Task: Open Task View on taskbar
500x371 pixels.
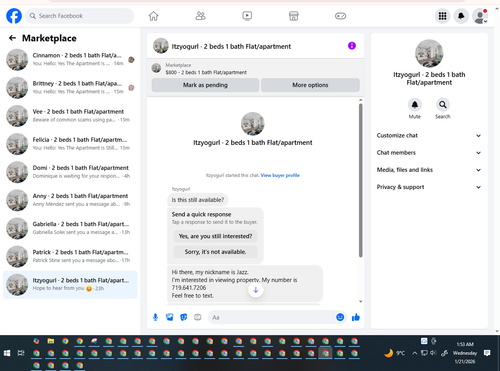Action: 21,353
